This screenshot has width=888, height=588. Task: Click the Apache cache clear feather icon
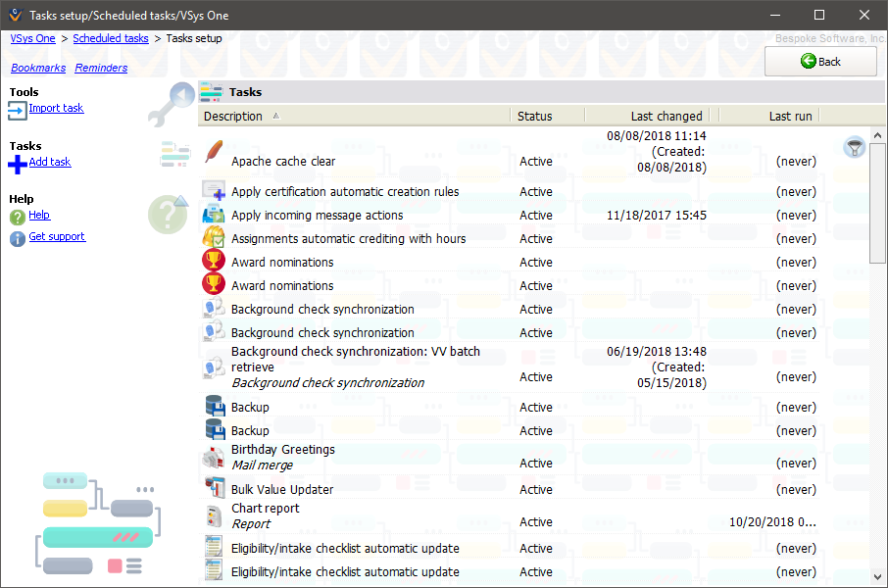click(x=213, y=153)
